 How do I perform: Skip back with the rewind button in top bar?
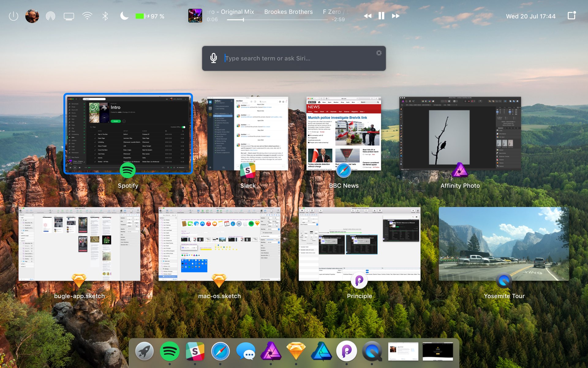click(x=367, y=16)
